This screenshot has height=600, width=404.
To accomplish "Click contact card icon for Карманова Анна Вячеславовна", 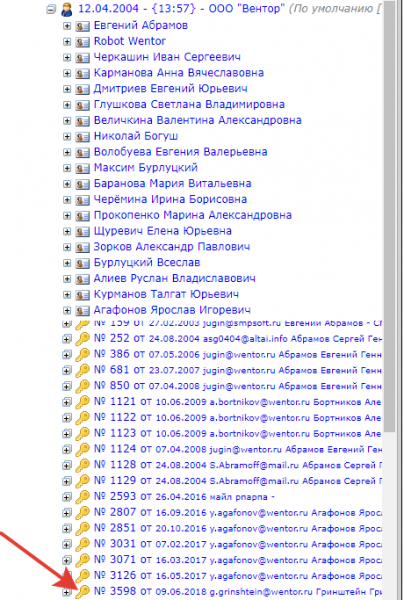I will click(82, 73).
